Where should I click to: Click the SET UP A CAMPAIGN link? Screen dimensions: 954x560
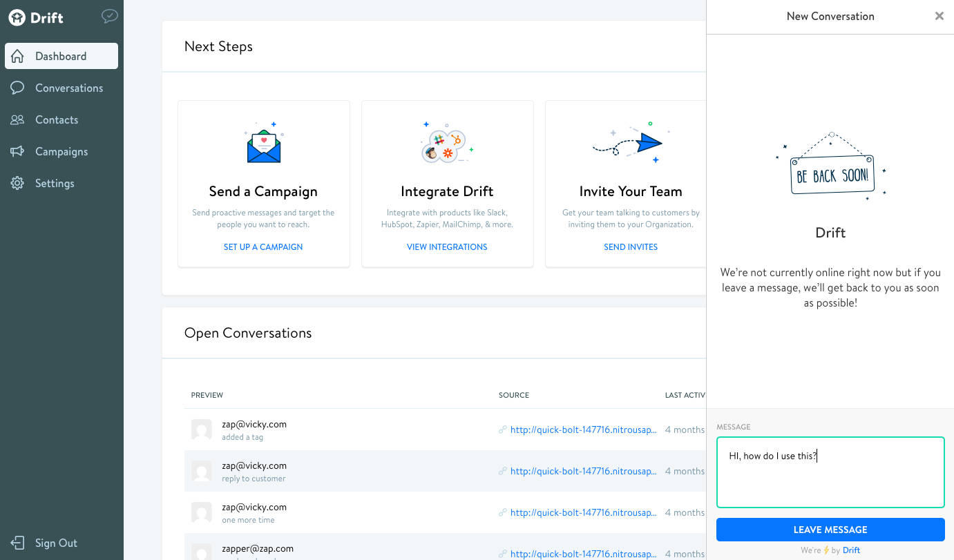pyautogui.click(x=263, y=247)
